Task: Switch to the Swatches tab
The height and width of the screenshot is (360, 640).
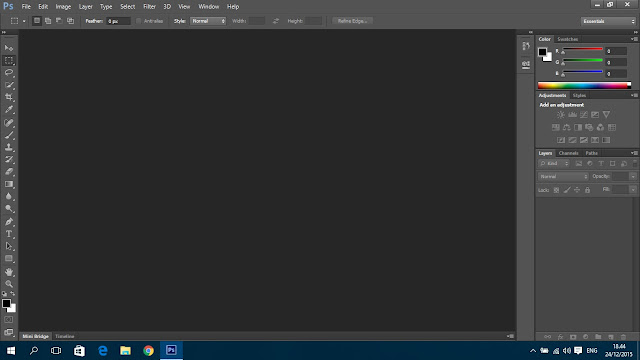Action: coord(567,39)
